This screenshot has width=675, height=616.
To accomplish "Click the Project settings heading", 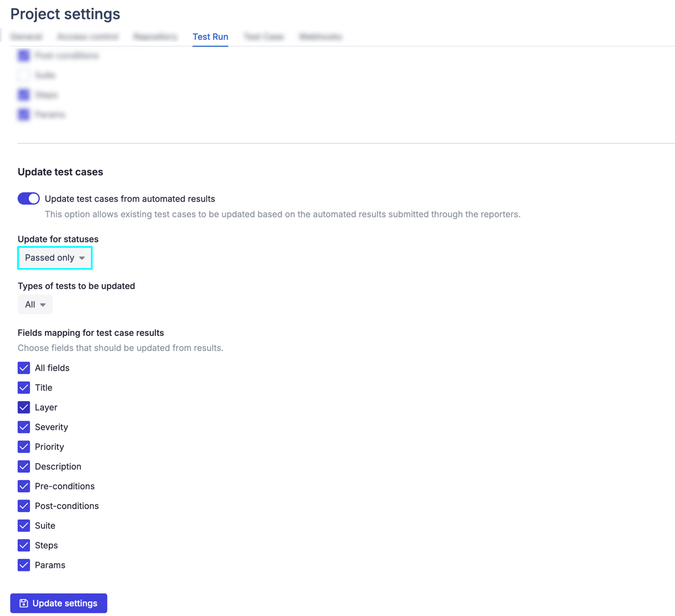I will pos(65,14).
